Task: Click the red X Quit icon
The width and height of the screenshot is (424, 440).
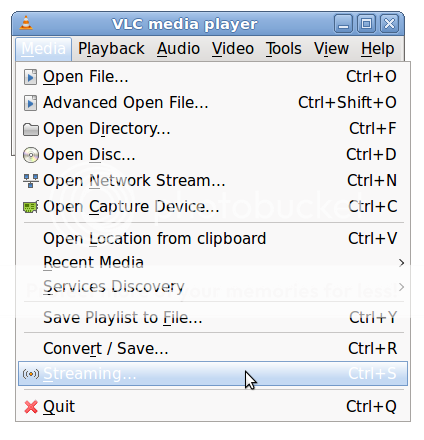Action: pos(31,407)
